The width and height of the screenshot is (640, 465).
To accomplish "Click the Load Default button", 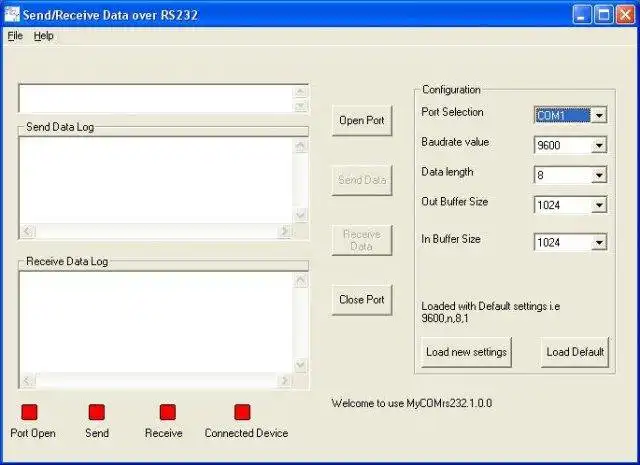I will pos(575,352).
